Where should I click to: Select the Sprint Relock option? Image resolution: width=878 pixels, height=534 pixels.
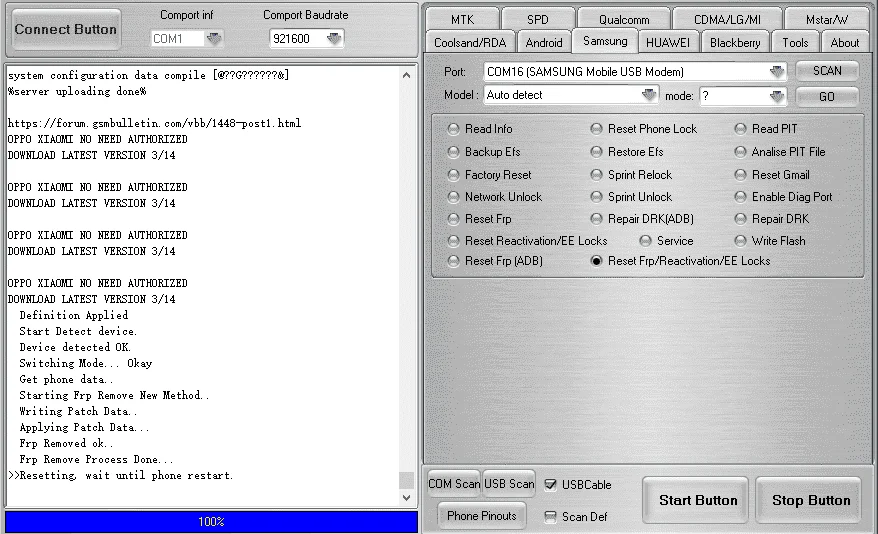pyautogui.click(x=632, y=175)
